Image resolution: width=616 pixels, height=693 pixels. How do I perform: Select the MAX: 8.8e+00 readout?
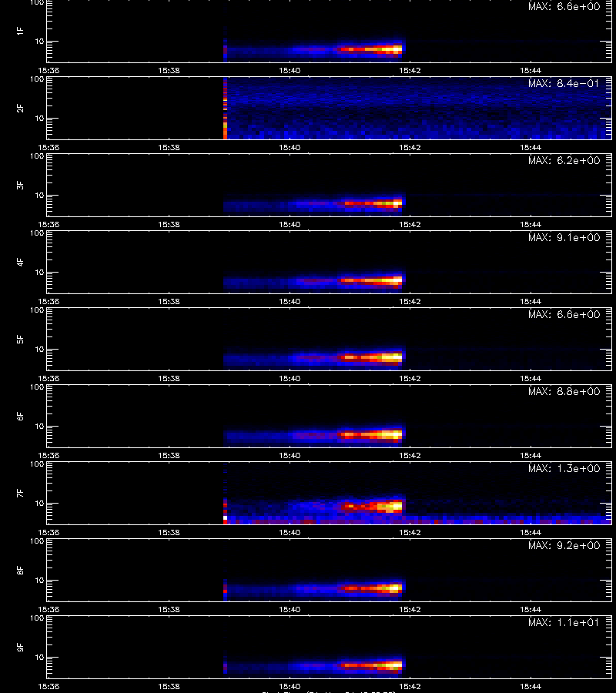564,392
